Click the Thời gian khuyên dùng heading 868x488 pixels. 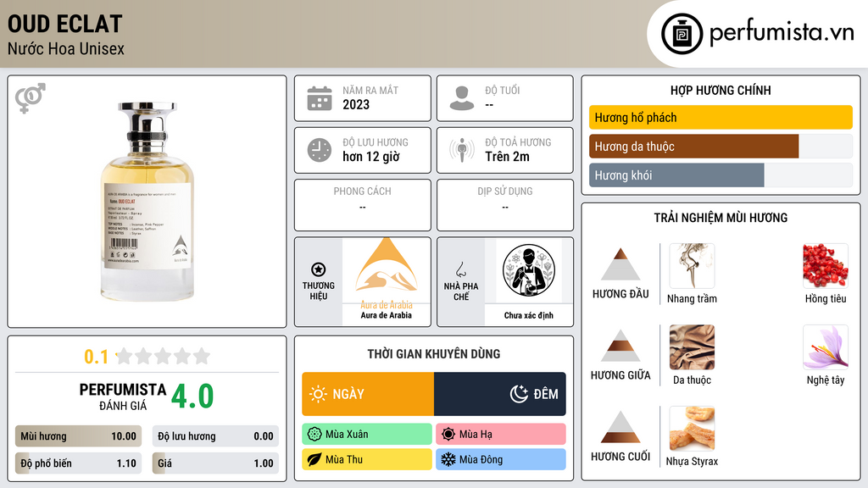click(x=434, y=354)
